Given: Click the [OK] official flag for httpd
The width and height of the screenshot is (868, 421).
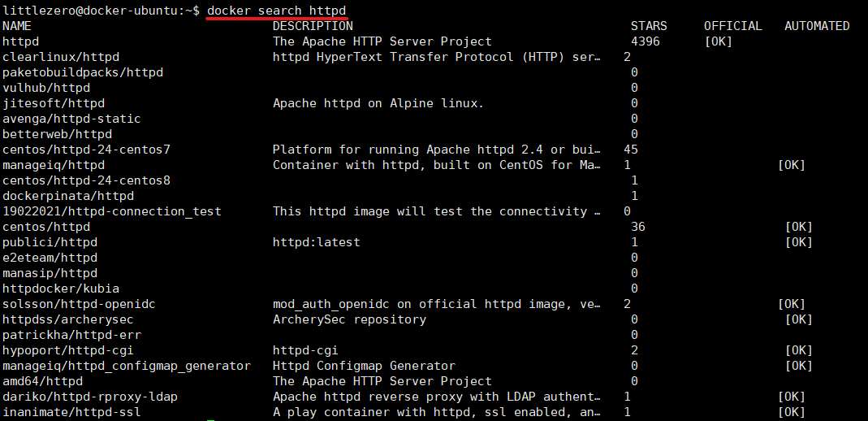Looking at the screenshot, I should tap(719, 41).
